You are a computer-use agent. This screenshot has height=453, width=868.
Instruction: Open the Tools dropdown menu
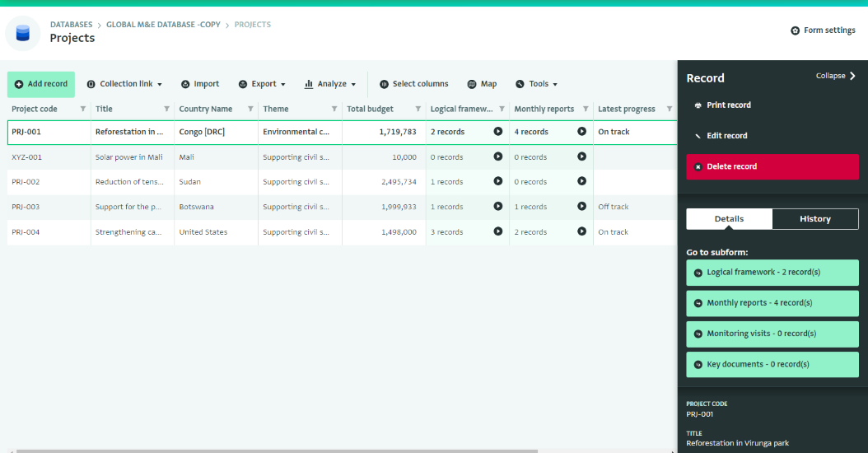tap(536, 84)
